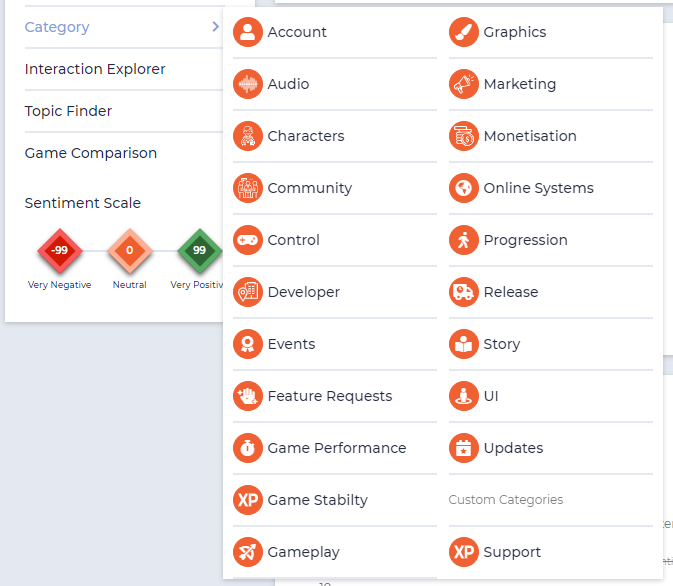This screenshot has width=673, height=586.
Task: Open the Marketing megaphone icon
Action: (464, 84)
